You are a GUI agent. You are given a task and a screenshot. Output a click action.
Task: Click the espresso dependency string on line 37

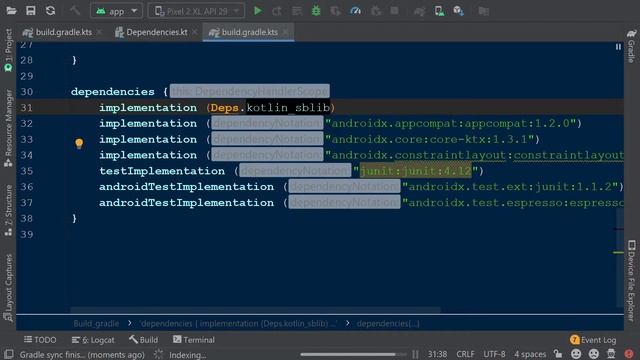[x=513, y=203]
